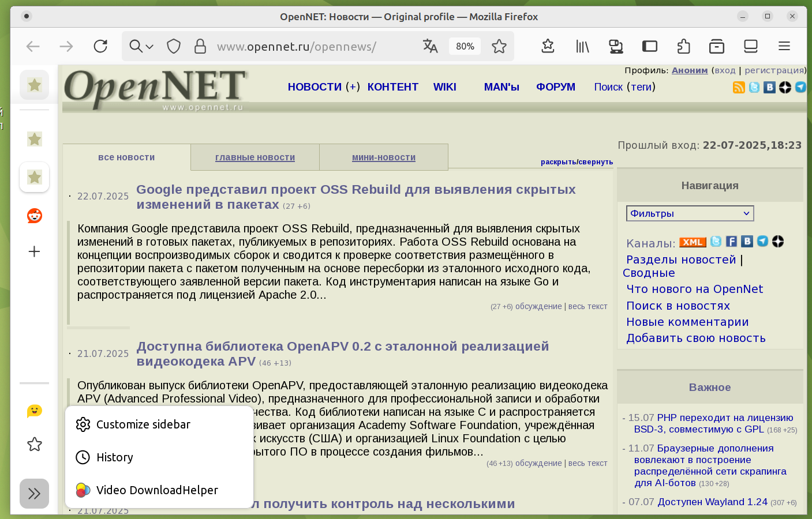The image size is (812, 519).
Task: Click the 80% zoom level indicator
Action: 465,46
